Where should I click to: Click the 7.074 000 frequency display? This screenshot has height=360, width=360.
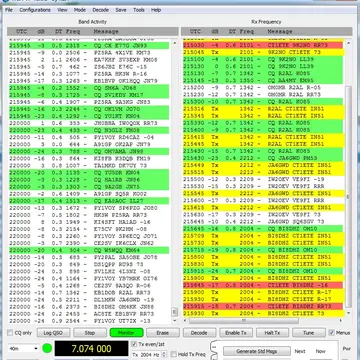point(91,349)
